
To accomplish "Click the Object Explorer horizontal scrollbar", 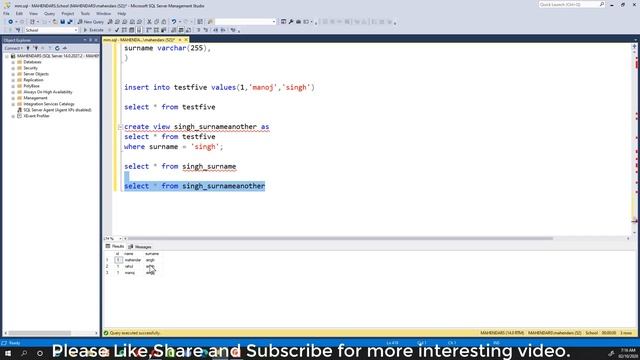I will pyautogui.click(x=40, y=333).
